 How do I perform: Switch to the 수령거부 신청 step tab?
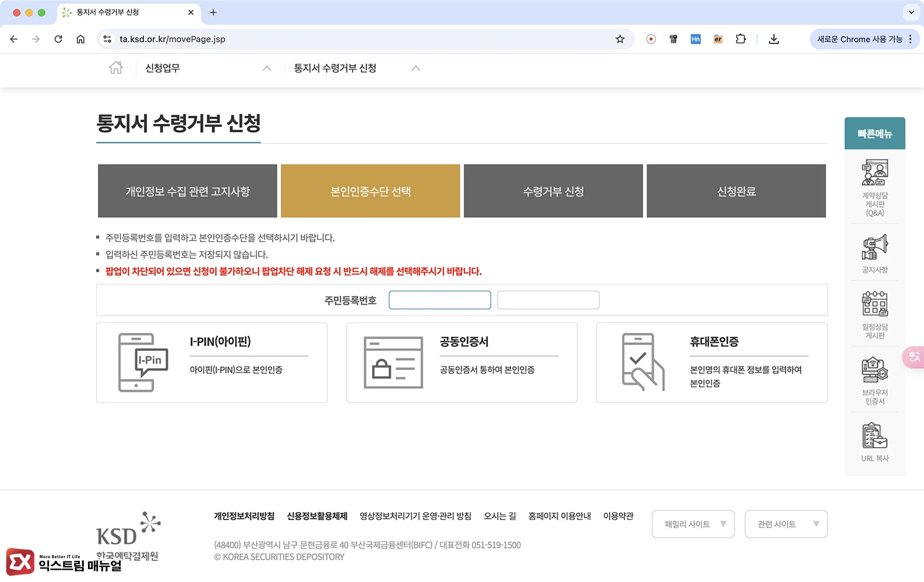click(x=553, y=191)
